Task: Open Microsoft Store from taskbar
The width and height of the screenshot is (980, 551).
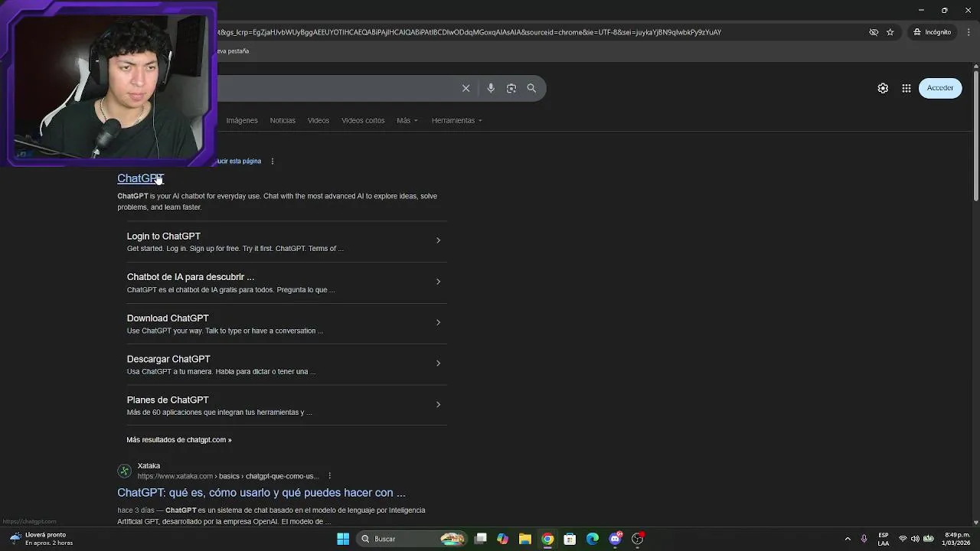Action: click(x=570, y=539)
